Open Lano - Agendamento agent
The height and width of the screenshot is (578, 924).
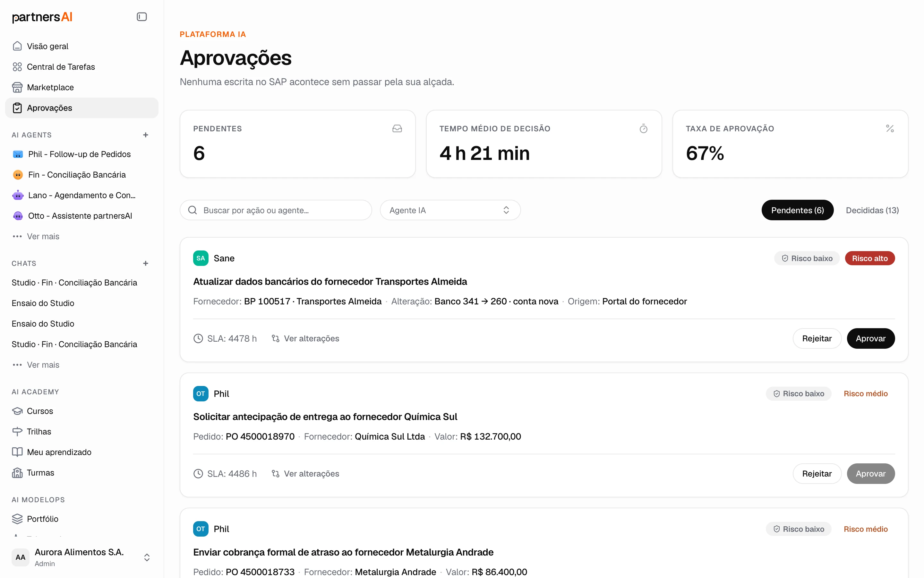click(x=82, y=195)
